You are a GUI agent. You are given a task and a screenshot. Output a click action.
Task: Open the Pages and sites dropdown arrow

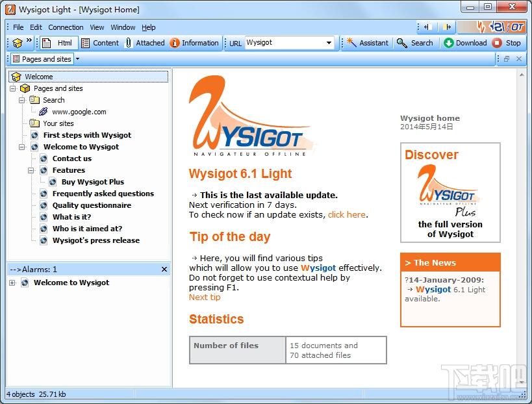click(77, 59)
